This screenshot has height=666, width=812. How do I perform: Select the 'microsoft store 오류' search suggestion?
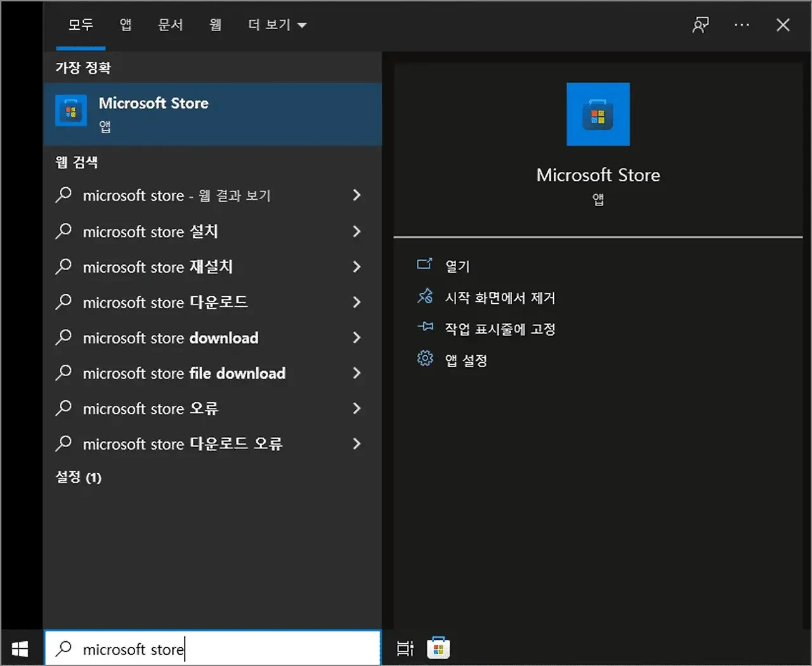point(150,408)
